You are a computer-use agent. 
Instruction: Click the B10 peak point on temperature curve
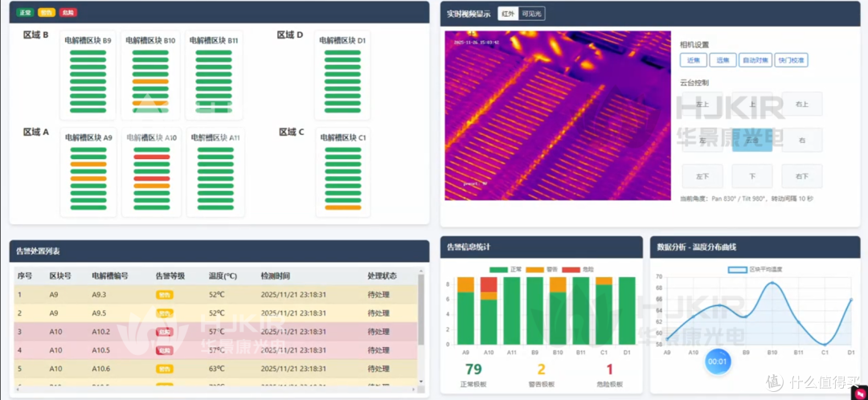(x=772, y=284)
